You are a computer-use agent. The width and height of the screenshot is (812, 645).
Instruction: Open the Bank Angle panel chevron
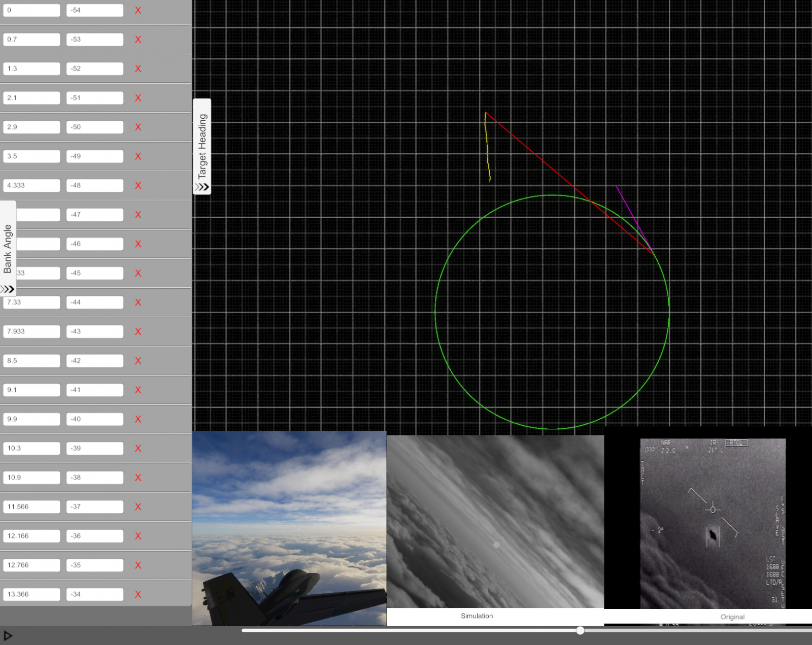click(x=8, y=289)
